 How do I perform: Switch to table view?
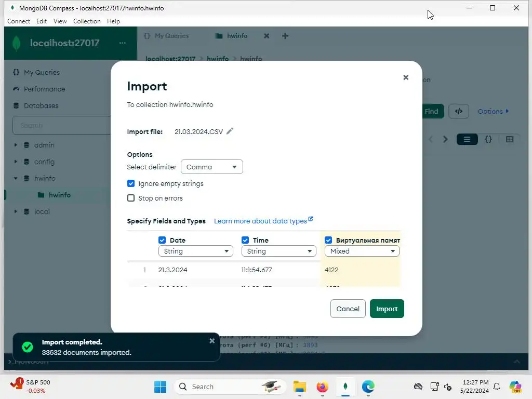point(509,139)
